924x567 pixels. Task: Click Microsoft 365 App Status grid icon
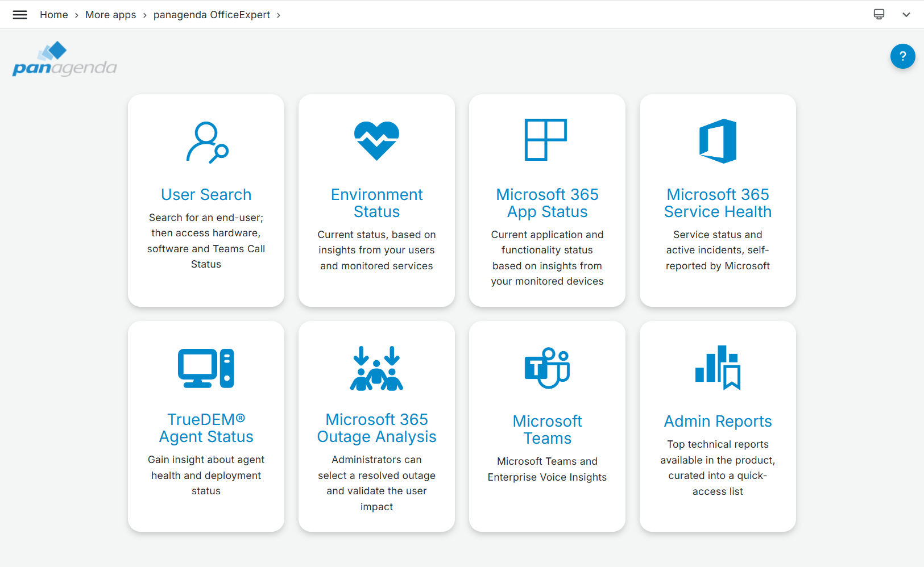point(546,140)
